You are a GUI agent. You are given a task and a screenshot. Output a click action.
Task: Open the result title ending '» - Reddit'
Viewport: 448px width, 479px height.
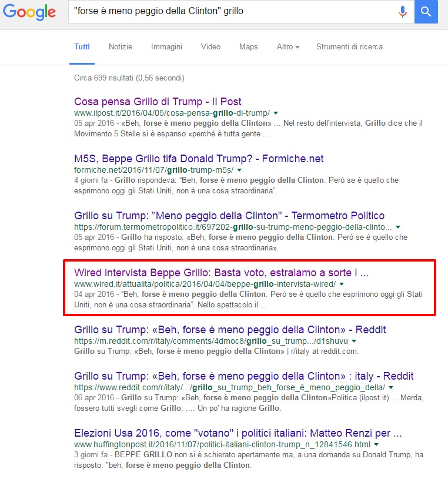coord(230,330)
